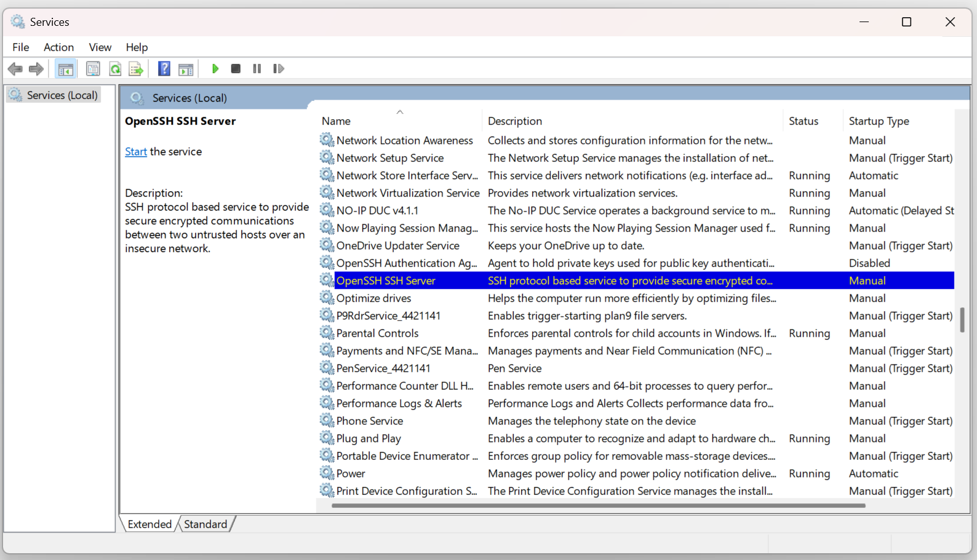This screenshot has width=977, height=560.
Task: Click gear icon of Network Location Awareness
Action: point(327,140)
